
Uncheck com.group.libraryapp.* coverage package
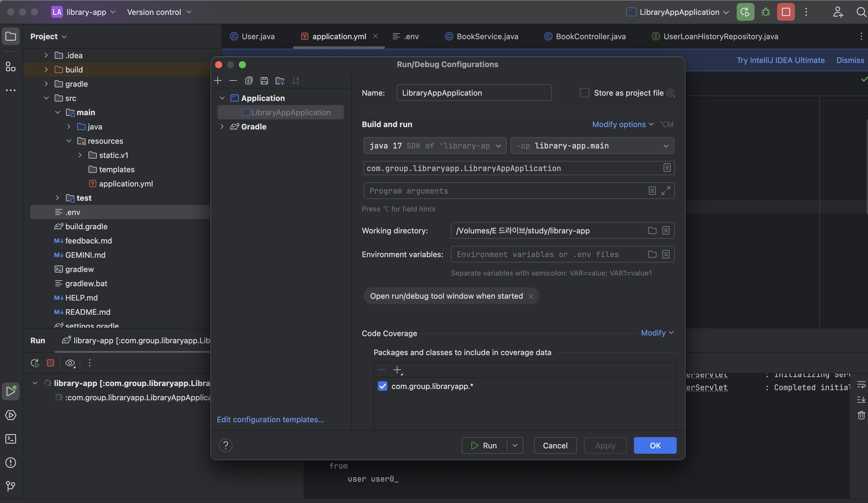[x=382, y=386]
